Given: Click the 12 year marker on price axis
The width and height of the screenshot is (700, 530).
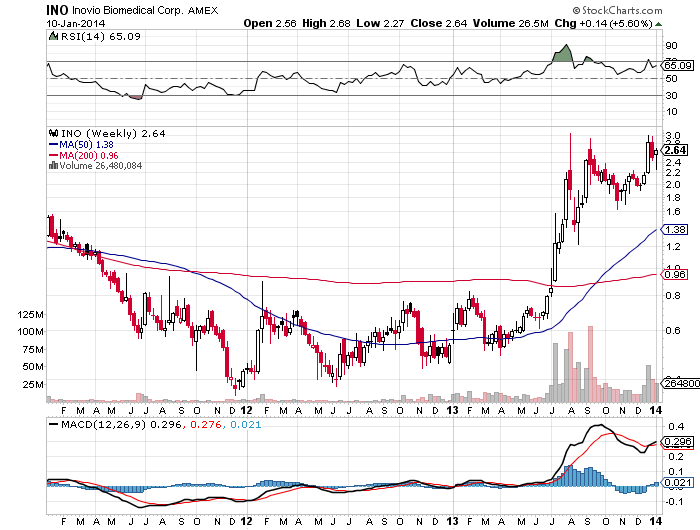Looking at the screenshot, I should (x=246, y=410).
